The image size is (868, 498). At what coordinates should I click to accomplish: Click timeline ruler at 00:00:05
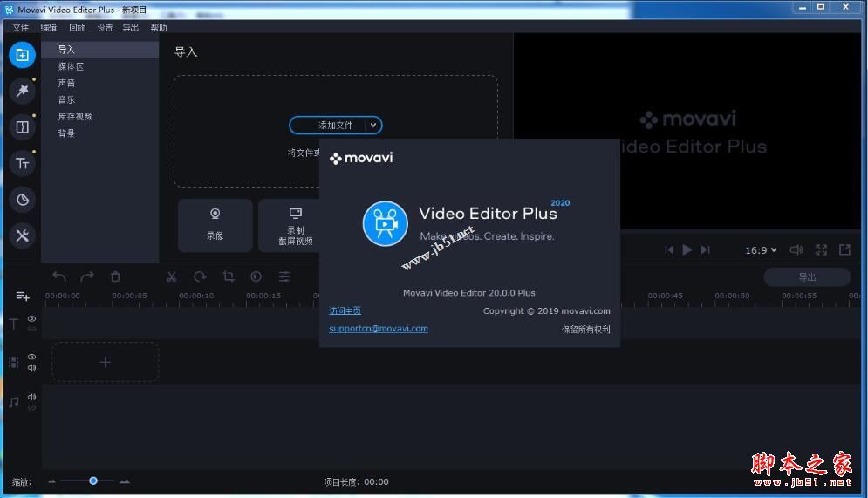pyautogui.click(x=129, y=296)
